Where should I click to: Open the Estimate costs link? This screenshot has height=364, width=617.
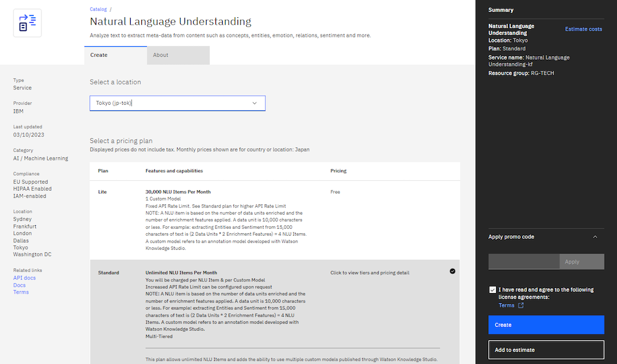pos(583,29)
